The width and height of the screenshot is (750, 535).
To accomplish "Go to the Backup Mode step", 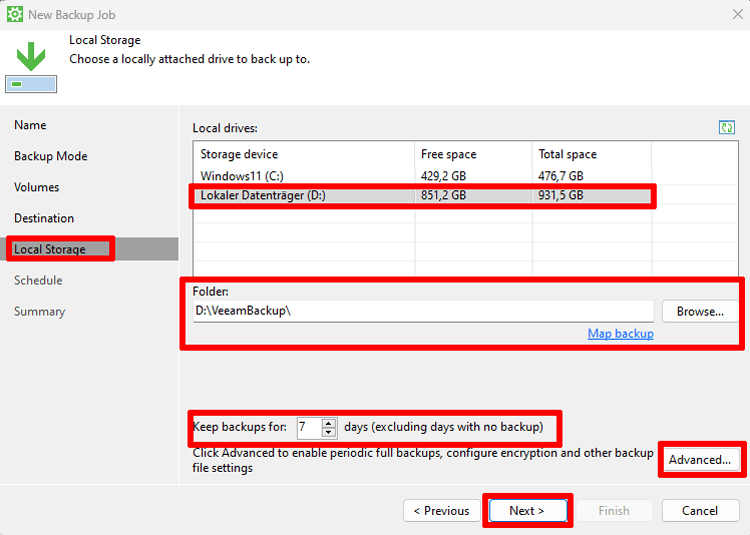I will (x=51, y=156).
